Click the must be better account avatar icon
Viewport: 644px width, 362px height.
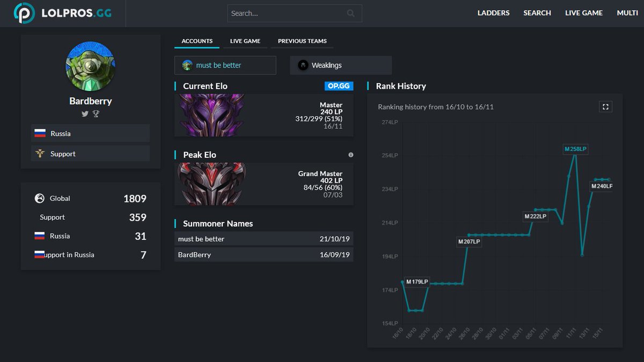pyautogui.click(x=187, y=65)
